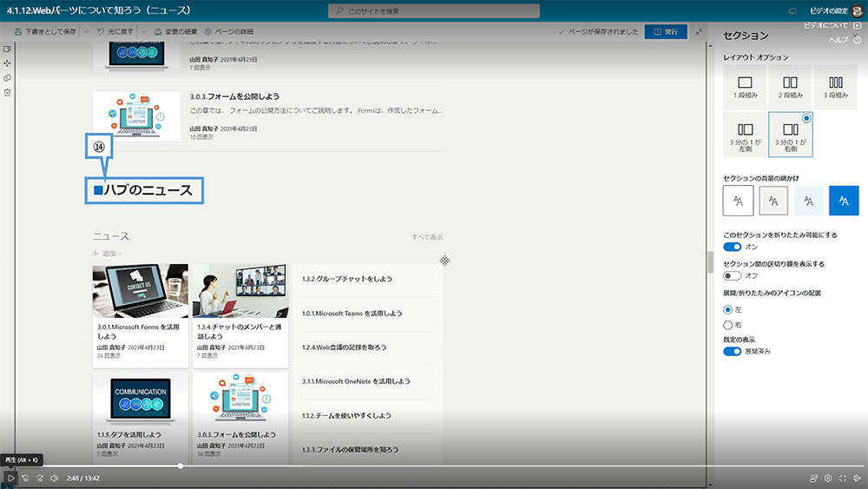
Task: Choose light gray section background swatch
Action: [773, 201]
